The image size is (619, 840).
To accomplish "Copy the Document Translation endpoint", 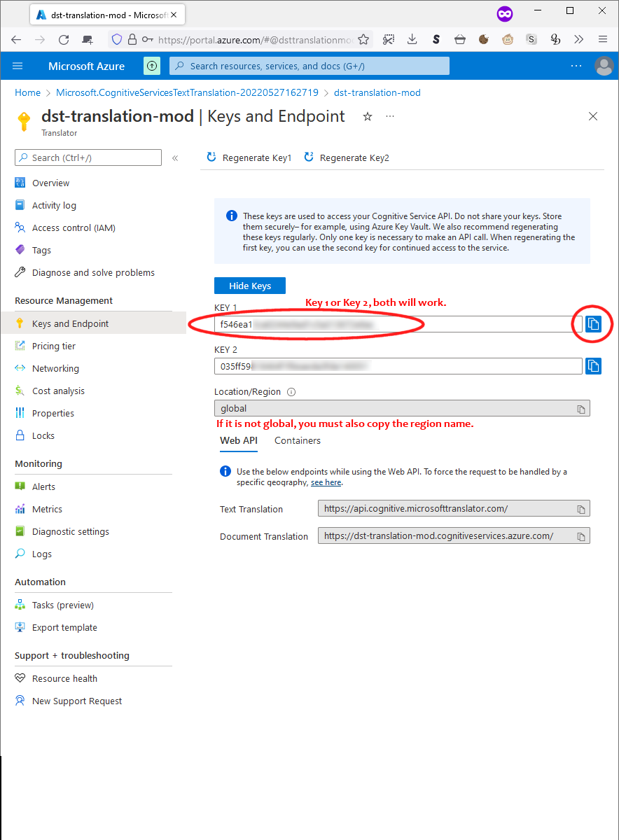I will point(581,536).
